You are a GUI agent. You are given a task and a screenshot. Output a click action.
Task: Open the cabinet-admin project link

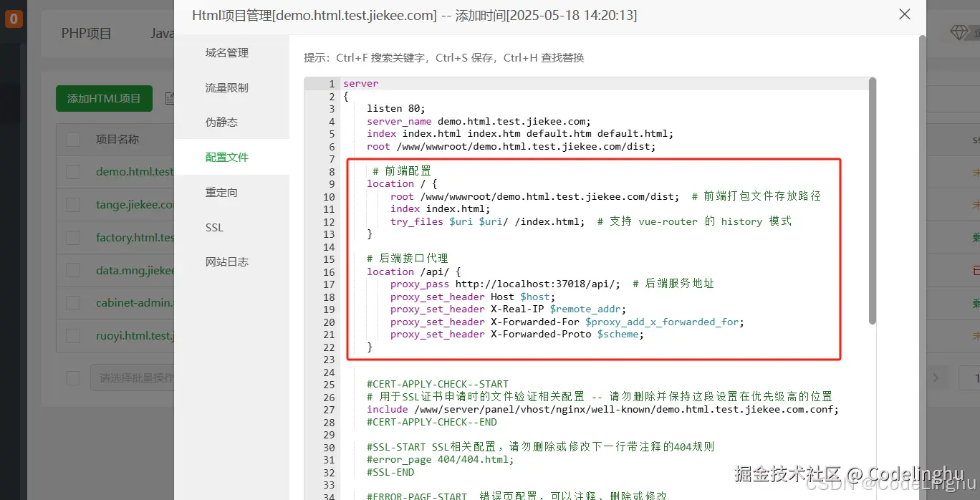[135, 302]
